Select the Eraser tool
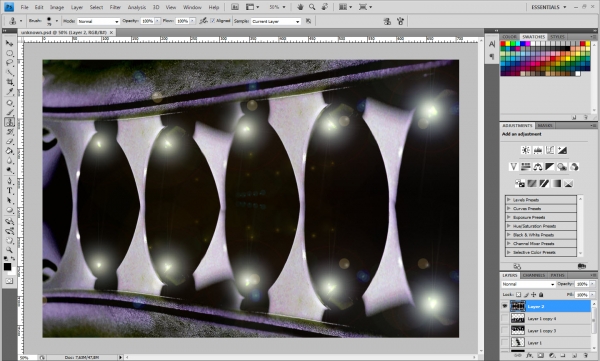Viewport: 600px width, 361px height. pos(9,142)
